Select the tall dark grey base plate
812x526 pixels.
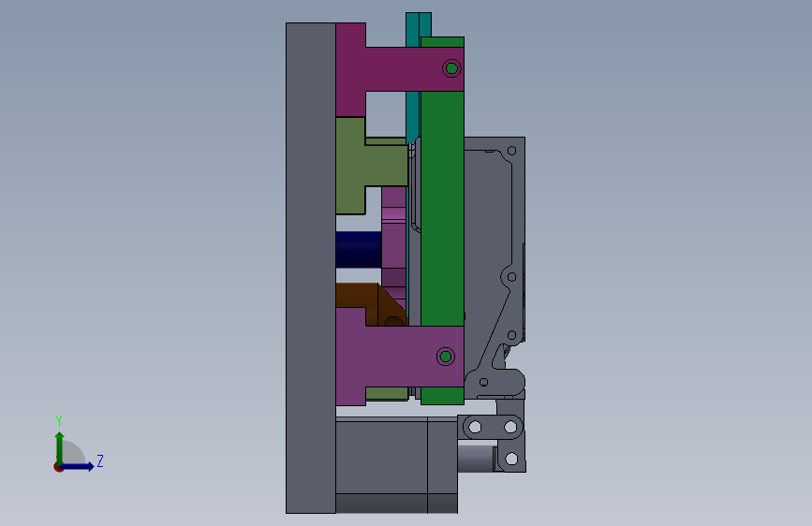pos(311,268)
